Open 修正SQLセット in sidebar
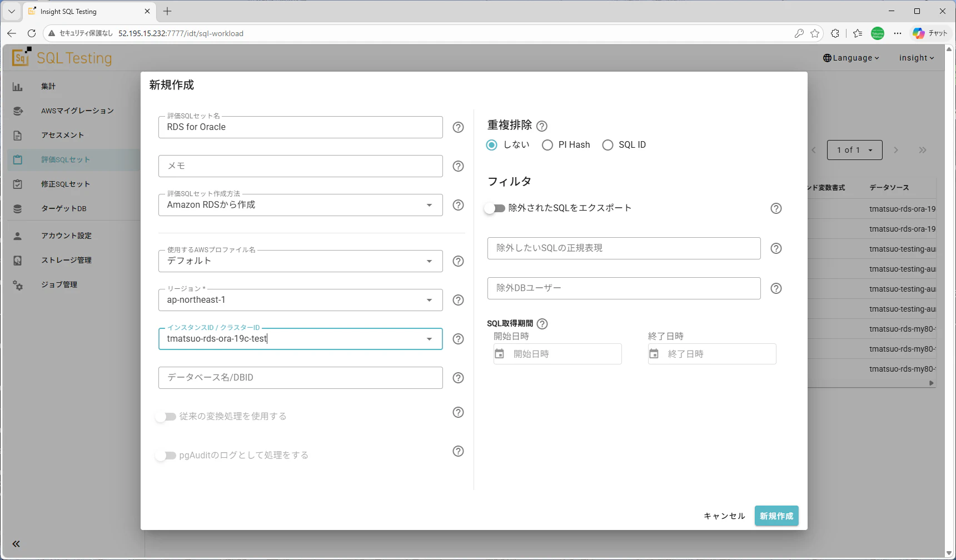Image resolution: width=956 pixels, height=560 pixels. [72, 184]
